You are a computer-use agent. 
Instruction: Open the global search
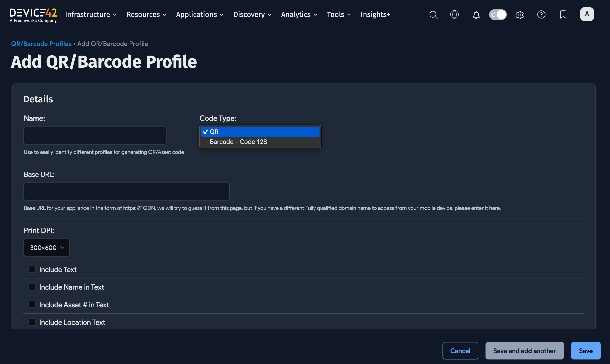433,15
